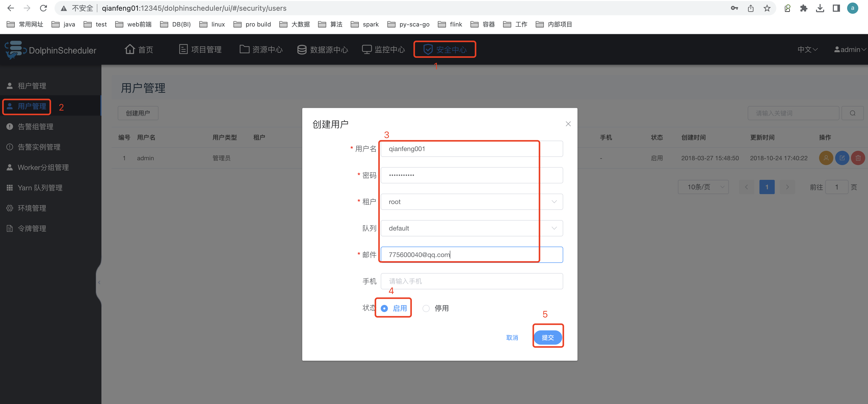The width and height of the screenshot is (868, 404).
Task: Click the 手机 phone input field
Action: point(471,281)
